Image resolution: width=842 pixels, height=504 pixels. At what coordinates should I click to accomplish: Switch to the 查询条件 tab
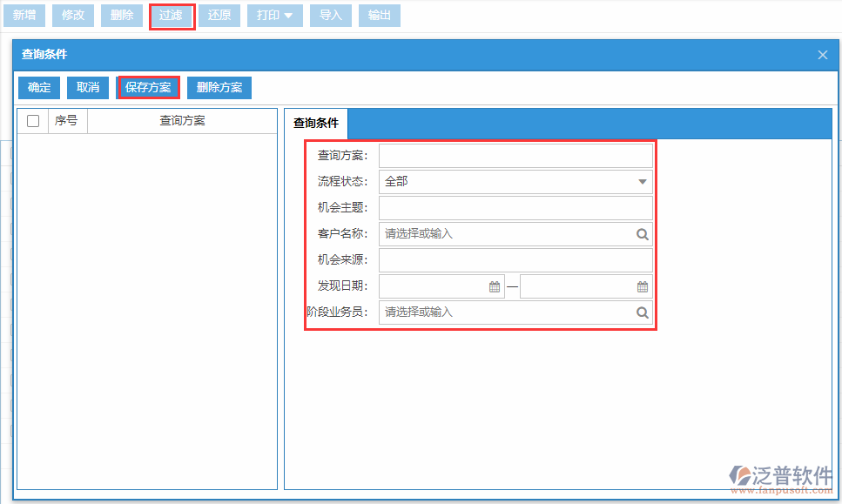click(x=314, y=124)
